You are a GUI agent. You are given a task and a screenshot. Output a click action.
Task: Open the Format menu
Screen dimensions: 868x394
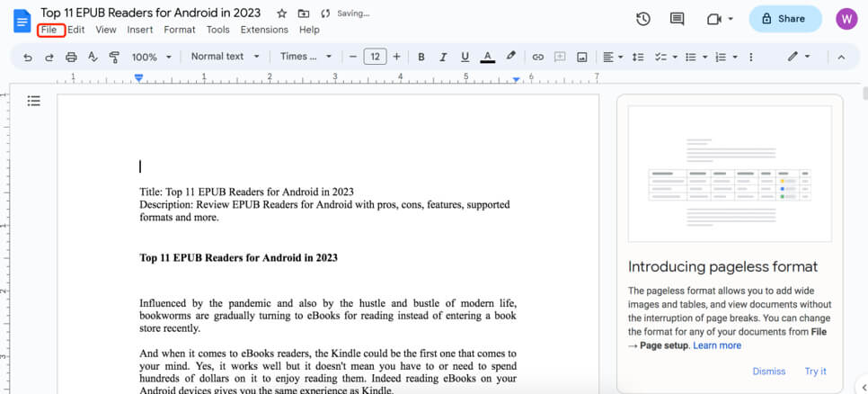[180, 30]
